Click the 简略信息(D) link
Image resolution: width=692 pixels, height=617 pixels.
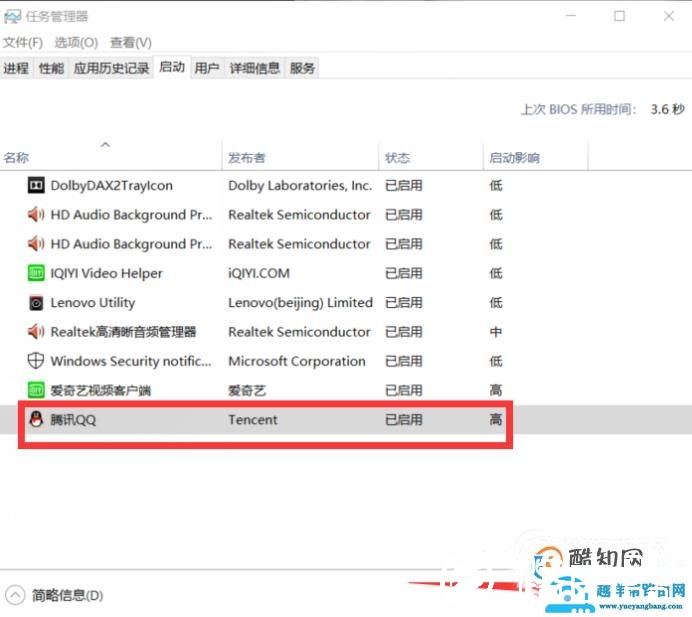tap(68, 595)
